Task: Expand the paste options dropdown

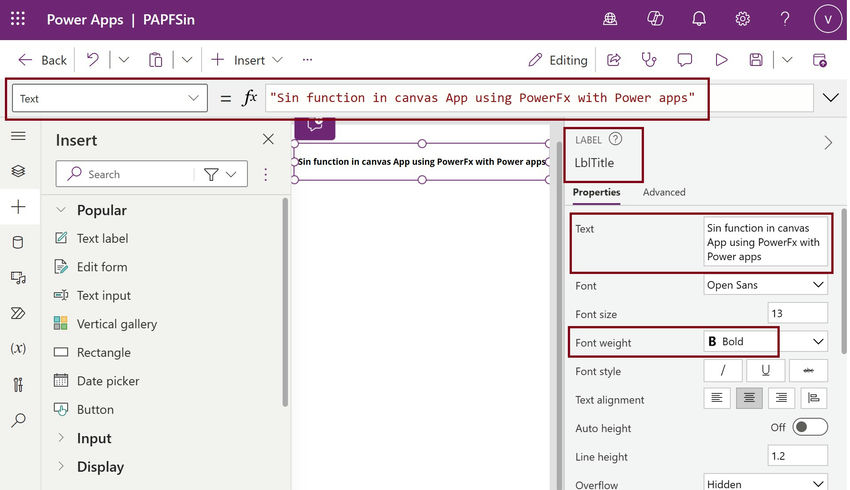Action: tap(187, 60)
